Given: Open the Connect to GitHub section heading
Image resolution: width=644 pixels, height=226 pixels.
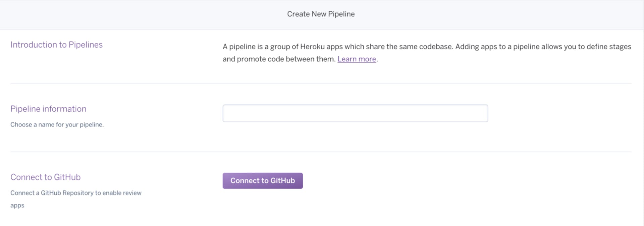Looking at the screenshot, I should (45, 177).
